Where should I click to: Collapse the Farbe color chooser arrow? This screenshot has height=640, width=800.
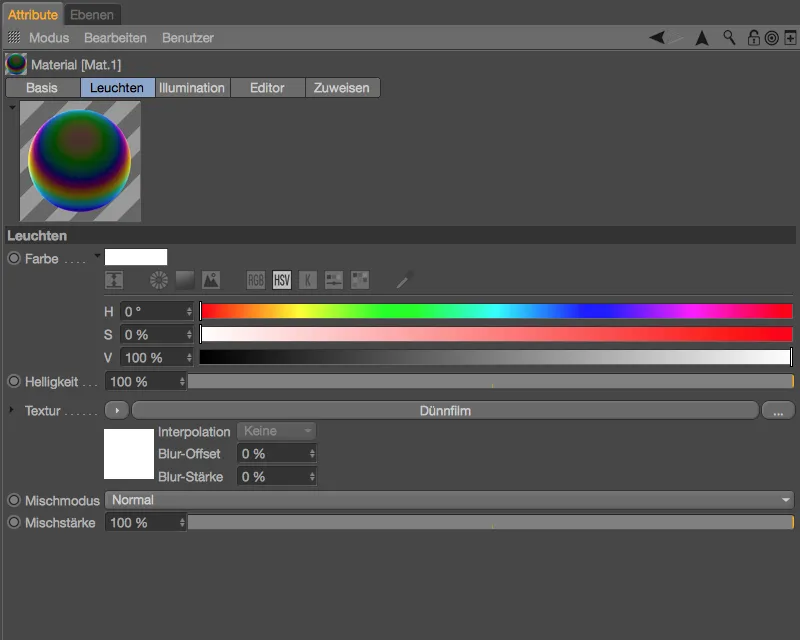click(x=97, y=255)
